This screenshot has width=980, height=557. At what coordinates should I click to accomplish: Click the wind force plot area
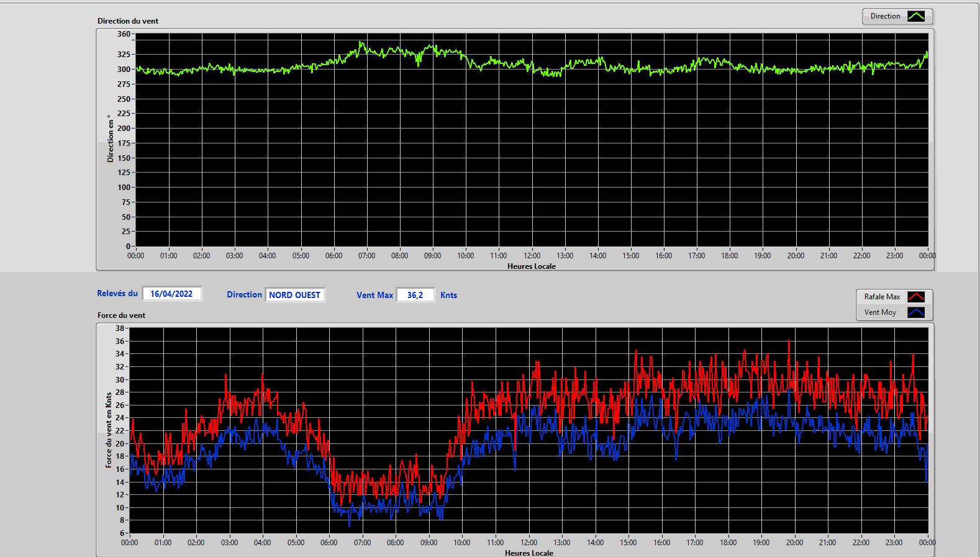[529, 431]
